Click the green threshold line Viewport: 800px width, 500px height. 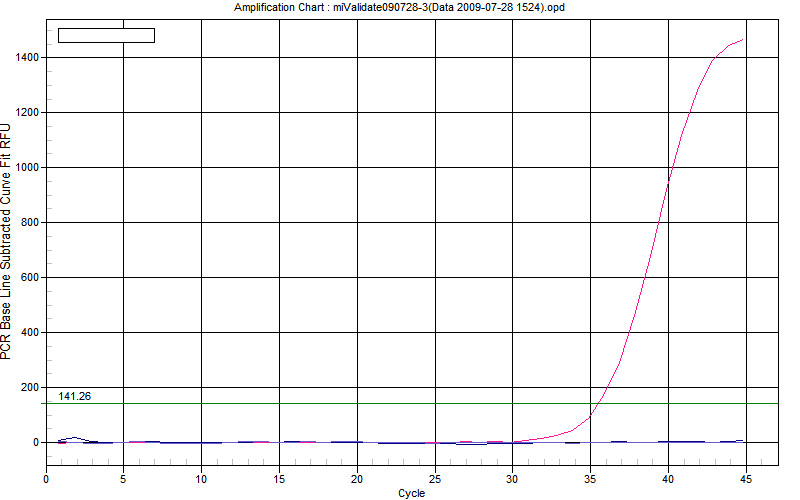409,404
